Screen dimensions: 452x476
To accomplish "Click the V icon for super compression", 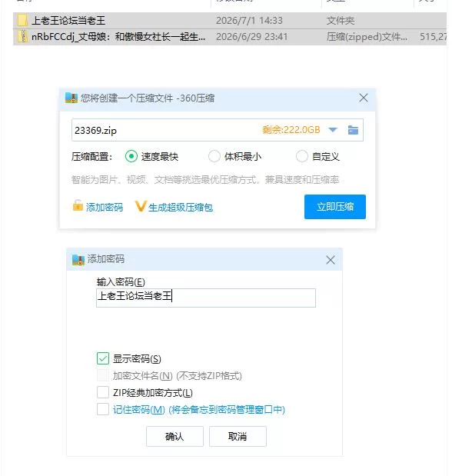I will click(141, 206).
